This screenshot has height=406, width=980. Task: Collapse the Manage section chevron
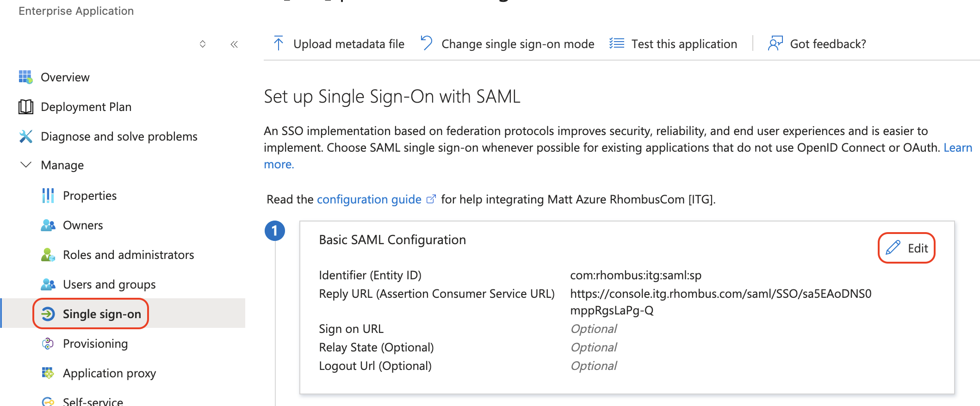click(x=26, y=165)
